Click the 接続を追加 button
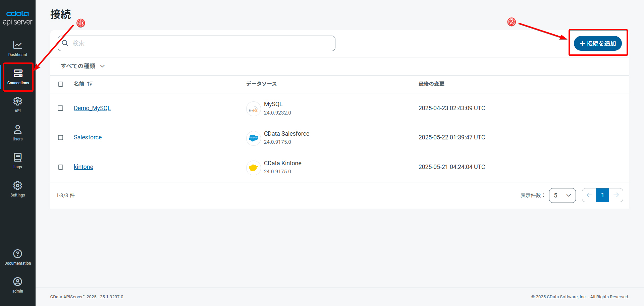This screenshot has width=644, height=306. pos(598,44)
